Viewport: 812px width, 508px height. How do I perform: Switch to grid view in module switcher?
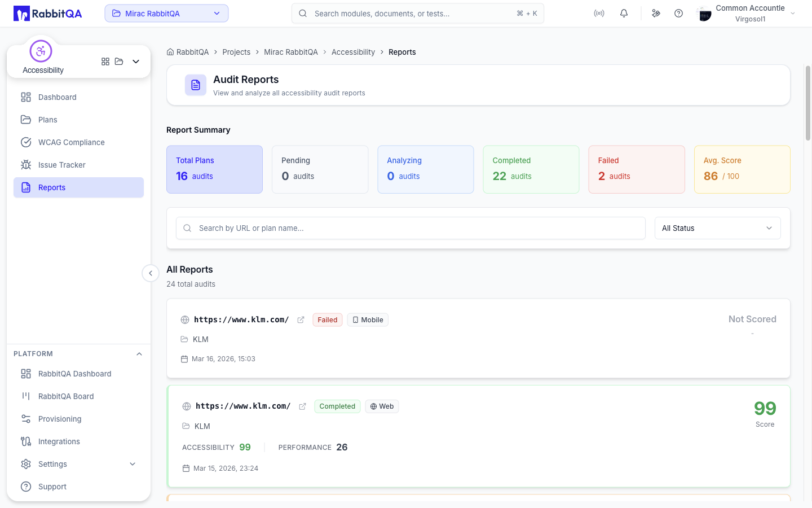105,62
